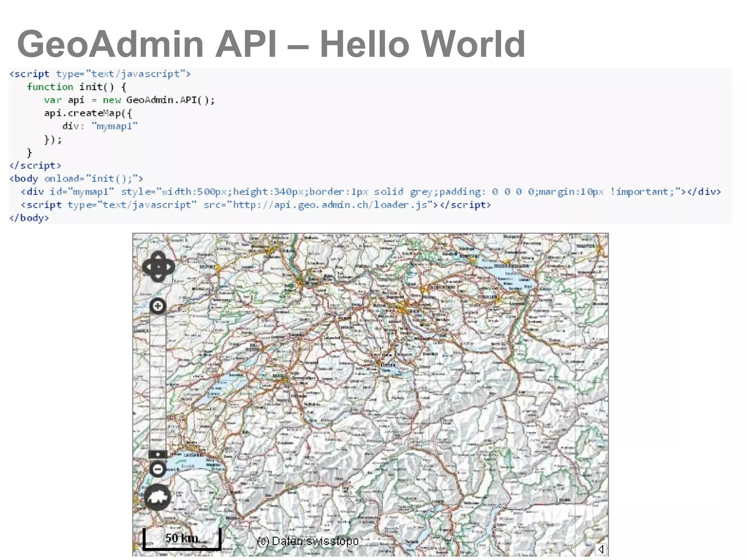Click the line 'div: "mymap1"'
The width and height of the screenshot is (747, 560).
coord(100,126)
